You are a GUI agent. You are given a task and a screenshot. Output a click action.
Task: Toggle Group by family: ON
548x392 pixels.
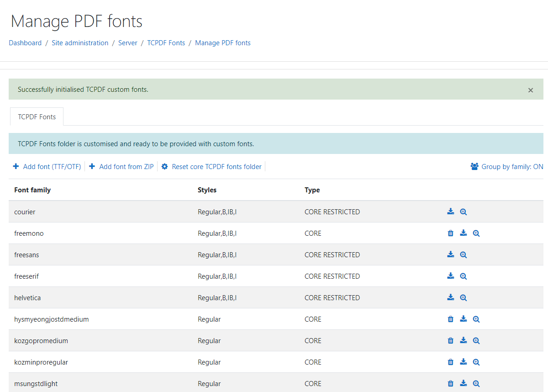[507, 167]
